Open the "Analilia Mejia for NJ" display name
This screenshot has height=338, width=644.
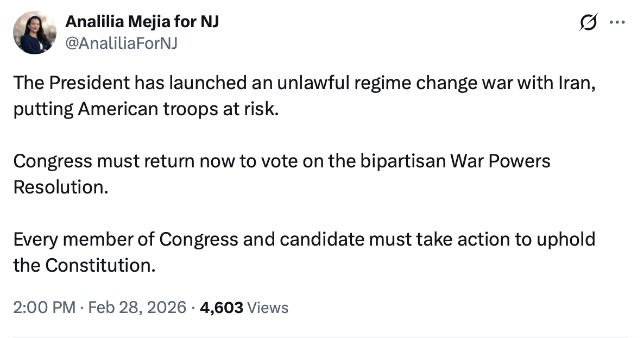click(142, 22)
